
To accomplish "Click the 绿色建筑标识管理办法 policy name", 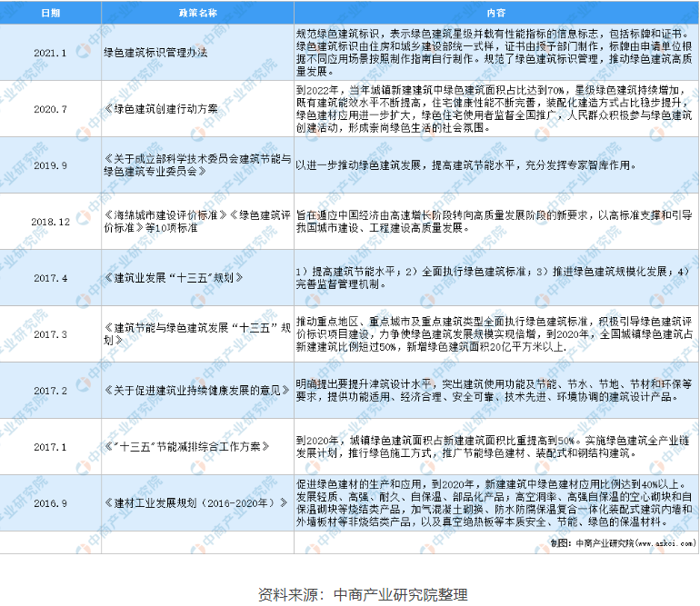I will [155, 52].
